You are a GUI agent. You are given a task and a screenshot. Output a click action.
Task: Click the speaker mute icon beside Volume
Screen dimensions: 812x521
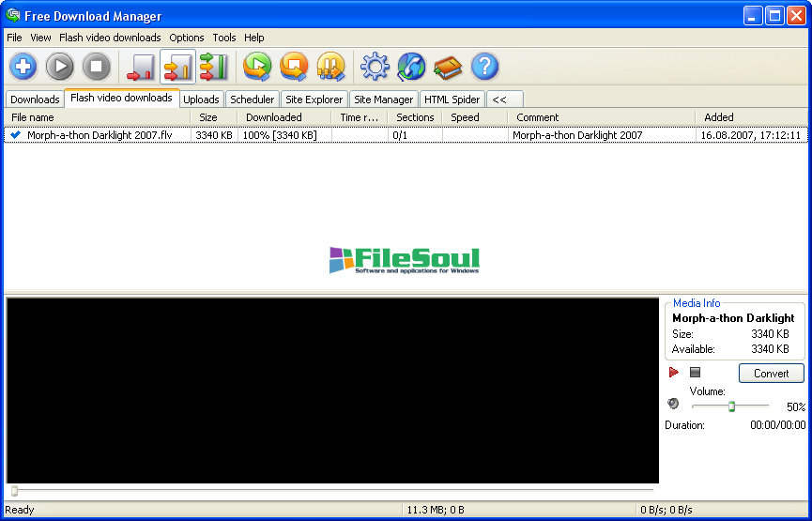point(673,405)
